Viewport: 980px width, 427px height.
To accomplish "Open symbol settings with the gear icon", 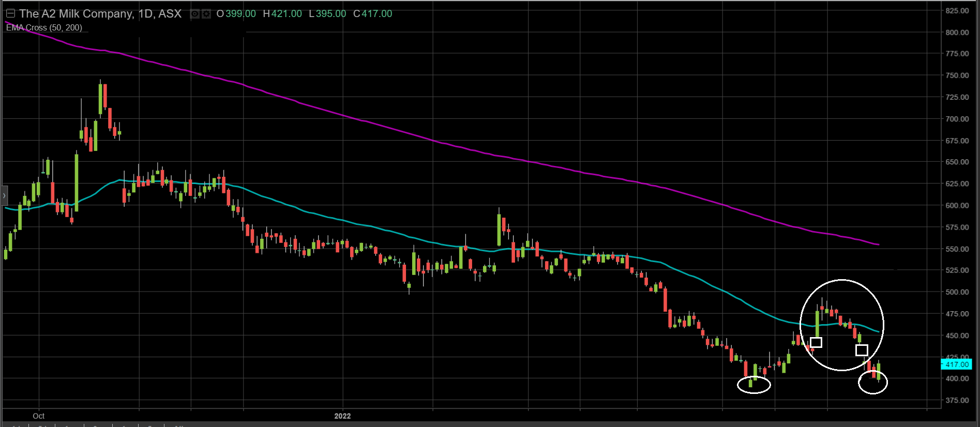I will pyautogui.click(x=206, y=14).
